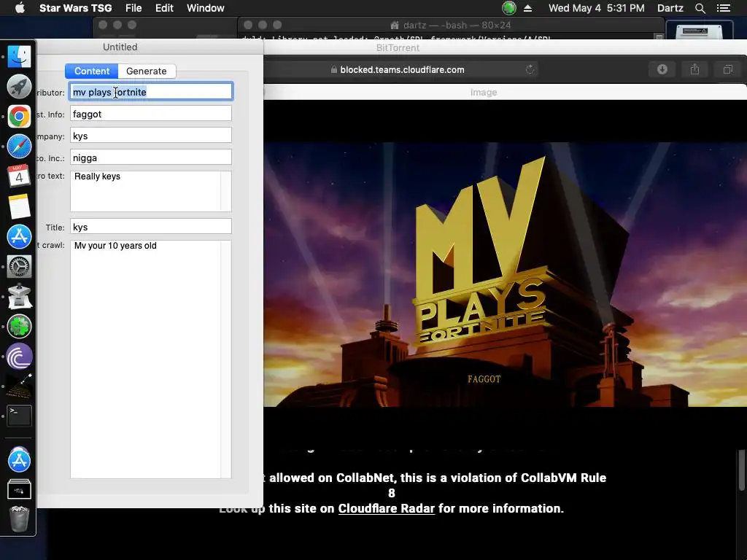Open the minimized window thumbnail in dock
747x560 pixels.
(19, 489)
